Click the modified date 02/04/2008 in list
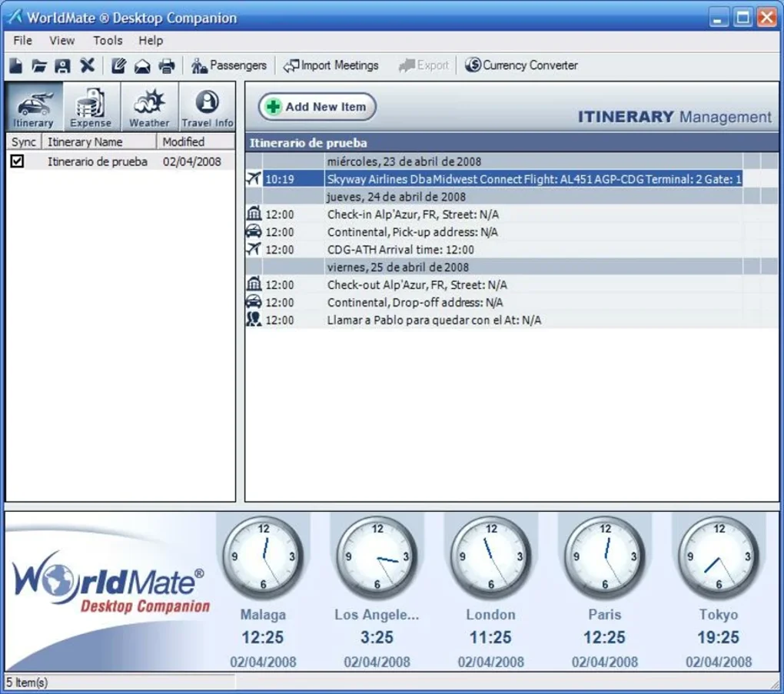Viewport: 784px width, 694px height. click(192, 161)
